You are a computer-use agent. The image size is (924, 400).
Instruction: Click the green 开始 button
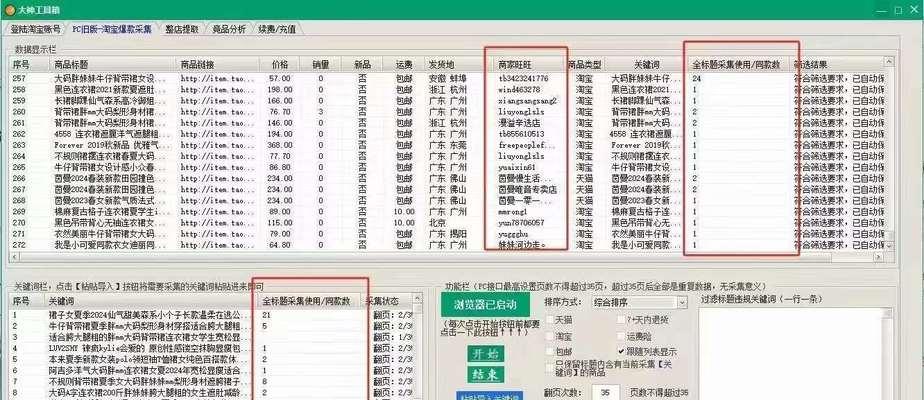tap(485, 353)
